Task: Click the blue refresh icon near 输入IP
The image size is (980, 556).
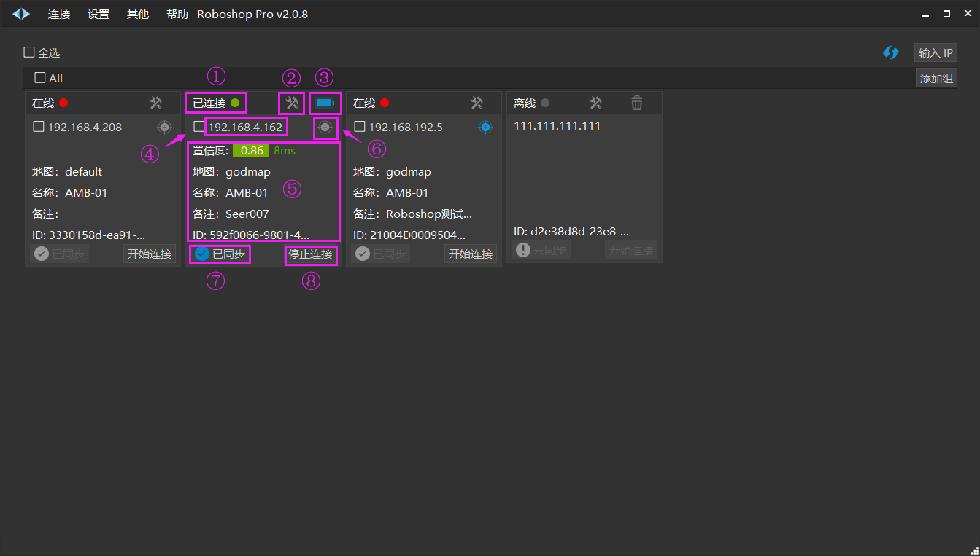Action: pyautogui.click(x=890, y=53)
